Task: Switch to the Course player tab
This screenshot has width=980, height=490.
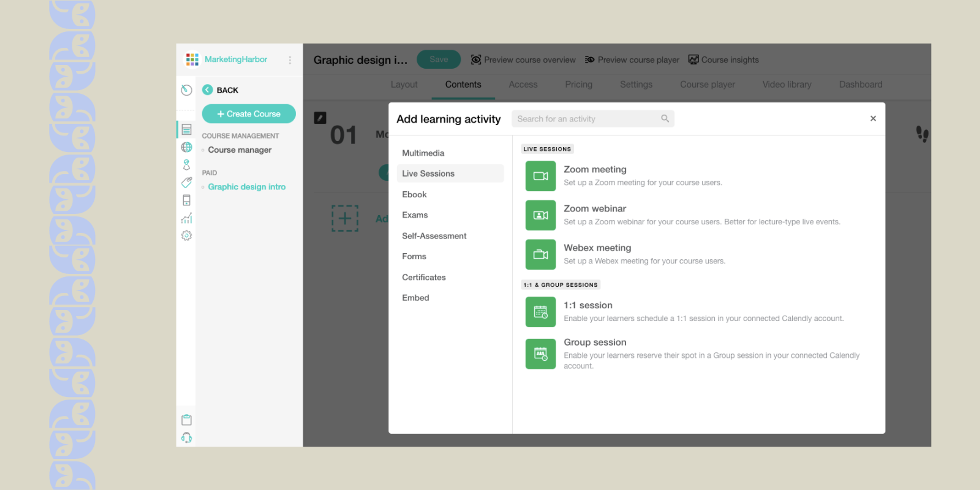Action: click(x=707, y=84)
